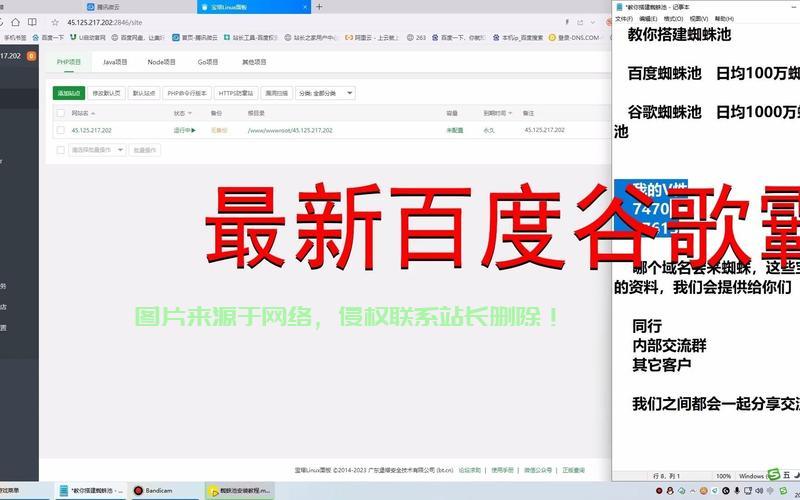Click the 无备份 backup link

pyautogui.click(x=218, y=130)
